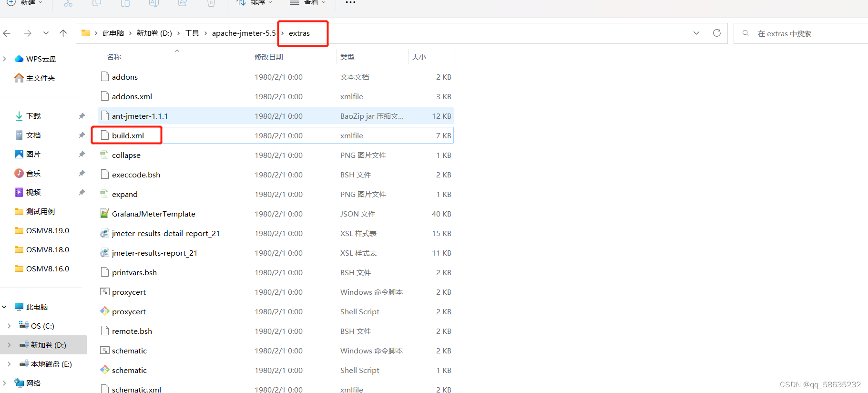Open the 排序 sort menu
Screen dimensions: 868x393
pos(255,3)
